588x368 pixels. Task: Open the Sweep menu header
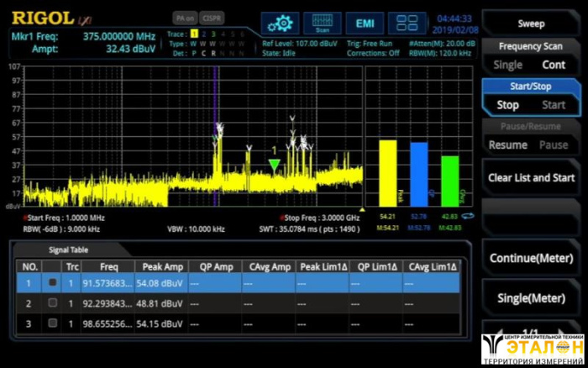tap(531, 24)
